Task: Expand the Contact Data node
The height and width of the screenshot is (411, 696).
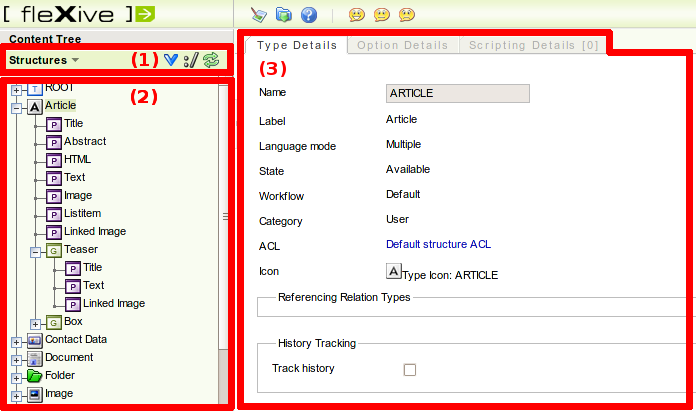Action: click(x=16, y=342)
